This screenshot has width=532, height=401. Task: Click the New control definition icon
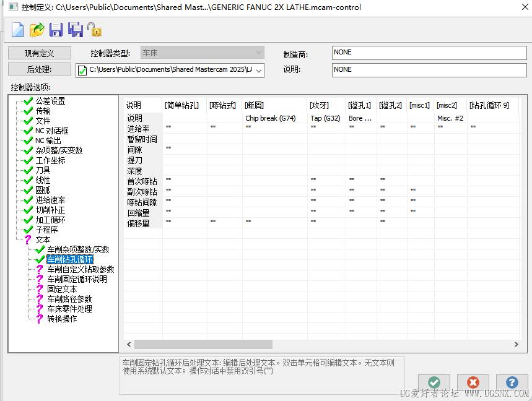(x=17, y=30)
